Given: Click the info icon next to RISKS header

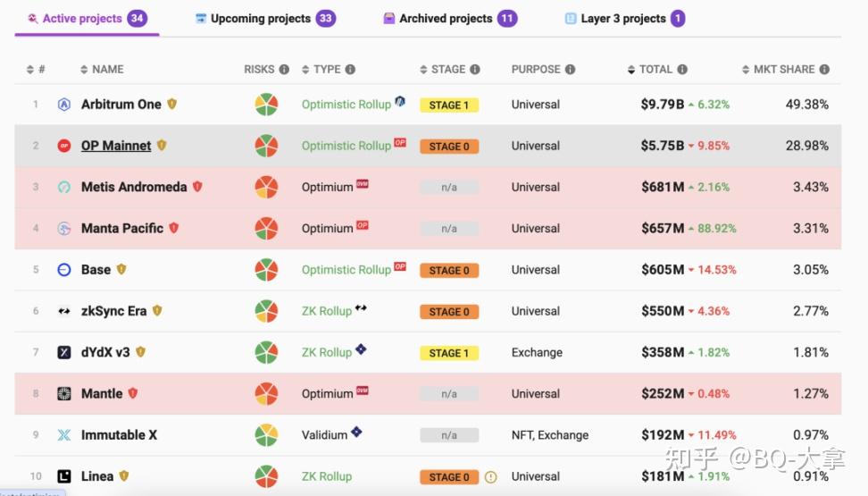Looking at the screenshot, I should tap(284, 70).
